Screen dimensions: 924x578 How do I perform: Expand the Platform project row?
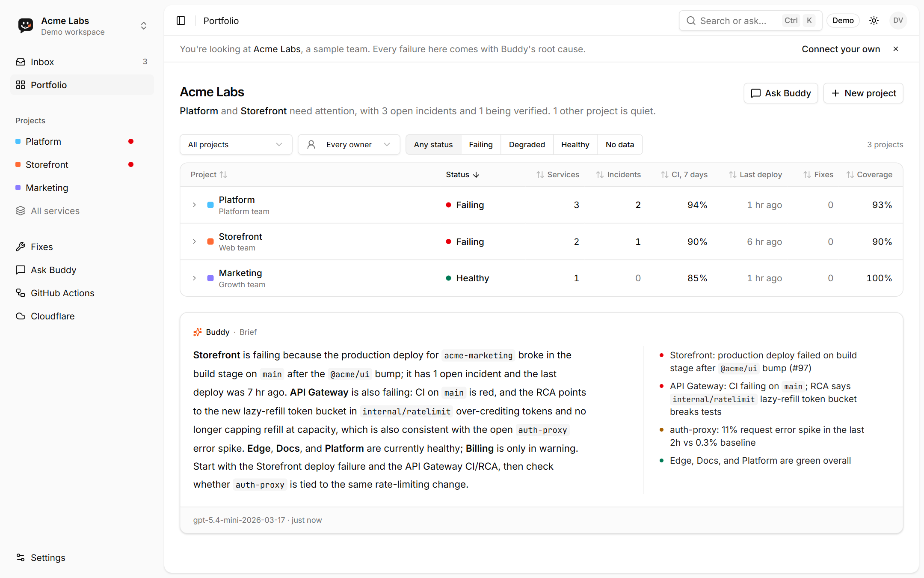[194, 205]
